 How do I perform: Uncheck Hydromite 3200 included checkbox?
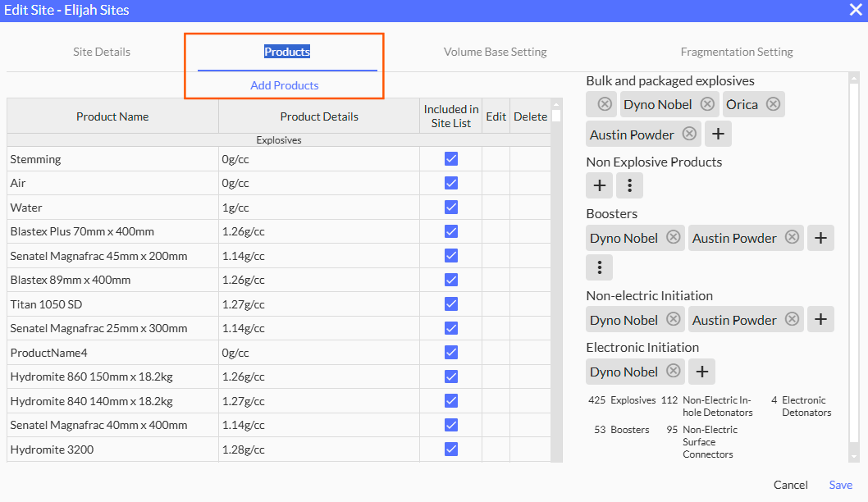coord(450,450)
